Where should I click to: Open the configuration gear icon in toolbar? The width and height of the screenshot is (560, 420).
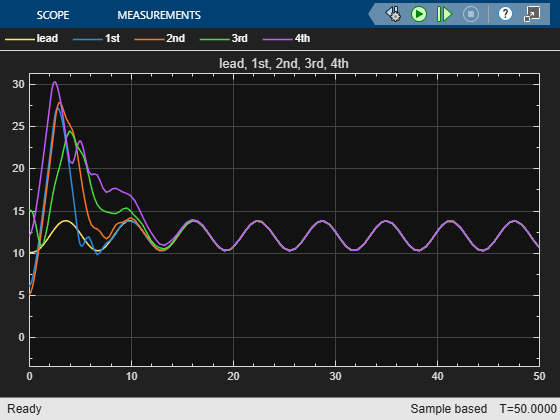(x=393, y=14)
